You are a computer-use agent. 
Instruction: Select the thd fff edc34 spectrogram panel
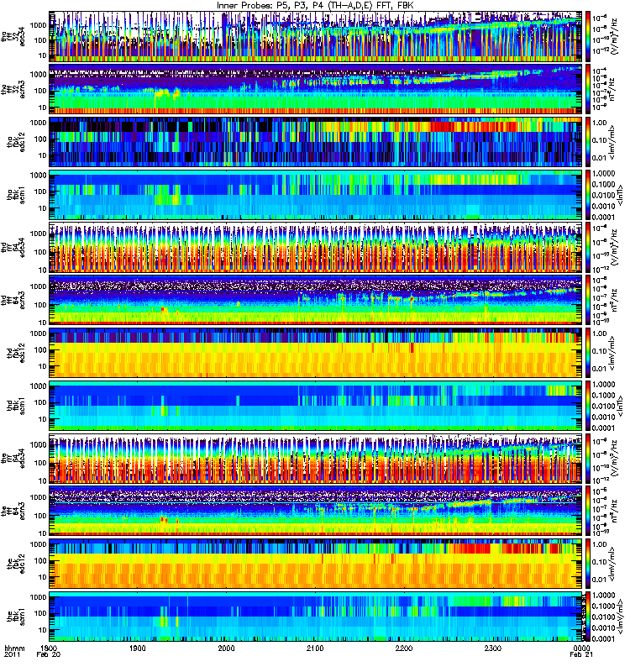click(x=316, y=247)
